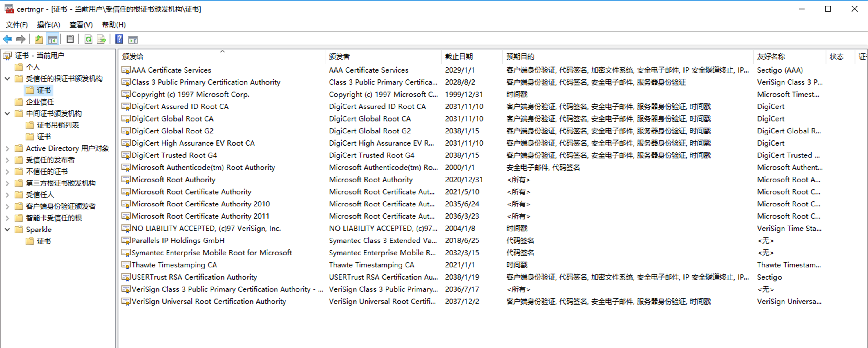Sort by the 颁发者 column header
Image resolution: width=868 pixels, height=348 pixels.
339,57
